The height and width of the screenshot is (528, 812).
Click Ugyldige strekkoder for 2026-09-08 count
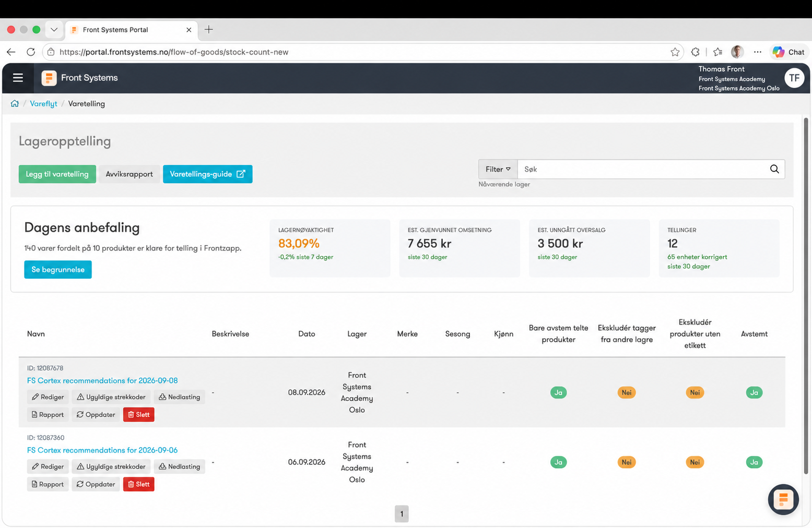click(x=111, y=397)
